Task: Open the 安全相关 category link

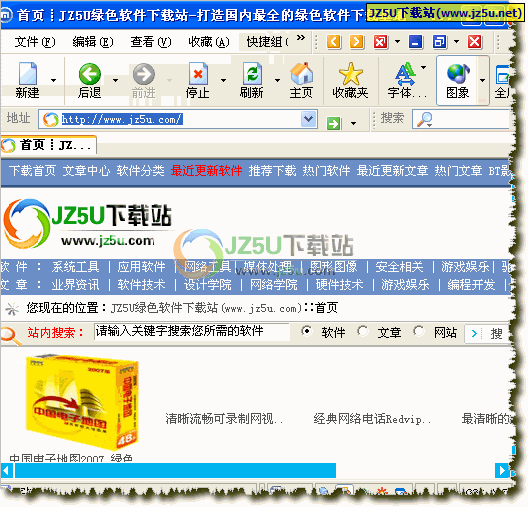Action: click(x=399, y=267)
